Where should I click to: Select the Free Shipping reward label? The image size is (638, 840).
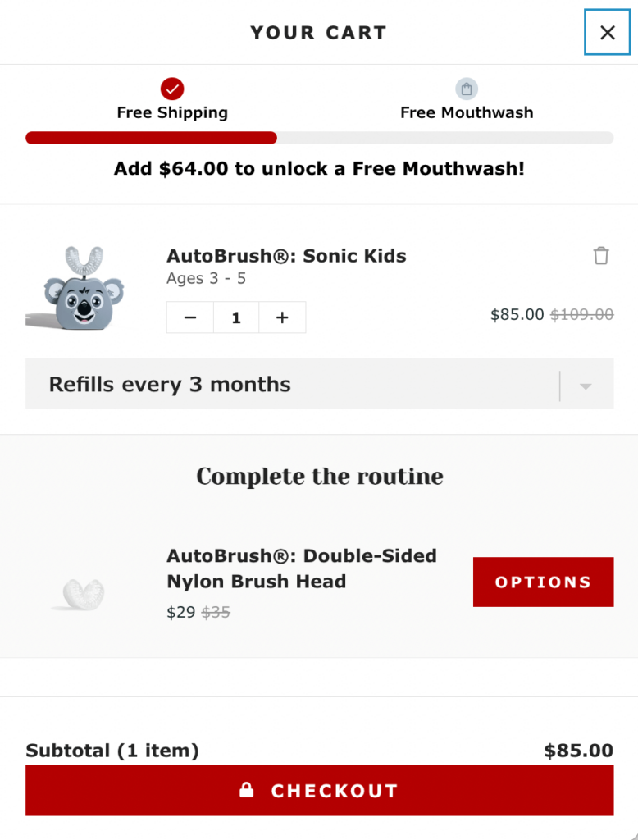coord(172,113)
